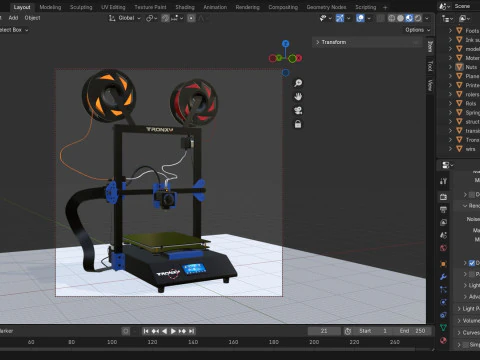Open the Material properties tab
Screen dimensions: 480x360
point(443,340)
